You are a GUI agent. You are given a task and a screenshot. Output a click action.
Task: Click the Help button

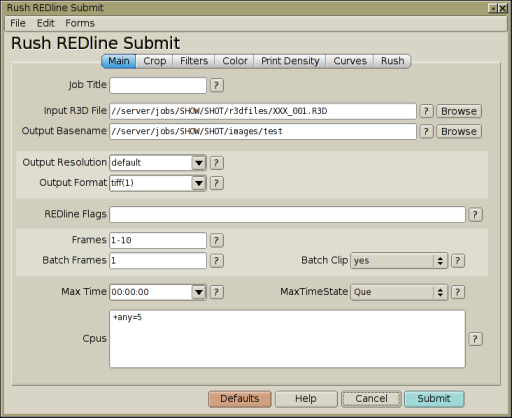[306, 399]
